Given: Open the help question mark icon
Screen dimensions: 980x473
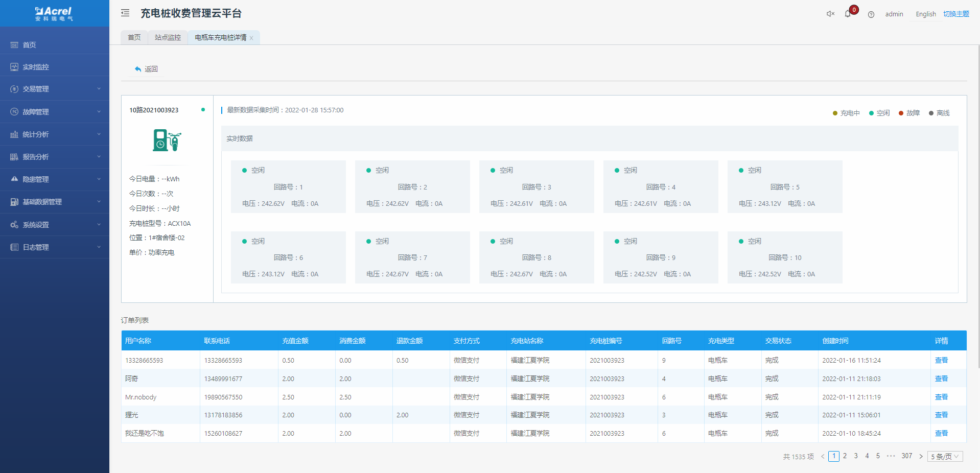Looking at the screenshot, I should coord(871,14).
